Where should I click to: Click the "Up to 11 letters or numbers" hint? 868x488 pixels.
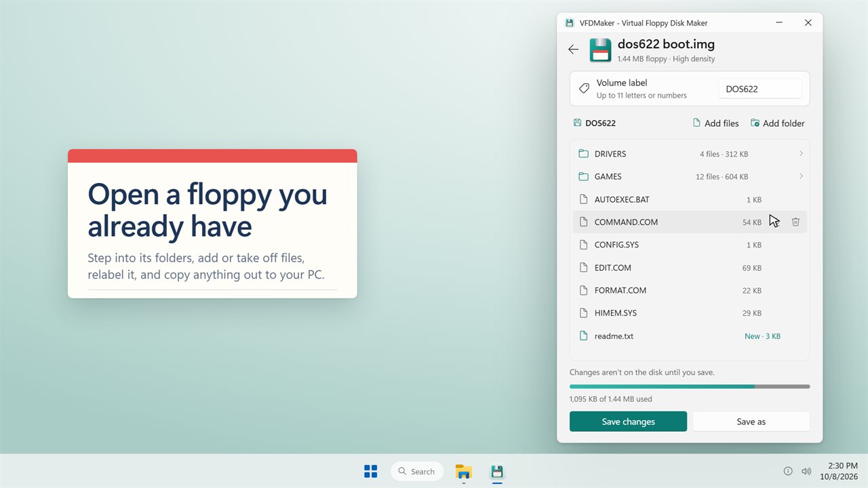[x=642, y=96]
